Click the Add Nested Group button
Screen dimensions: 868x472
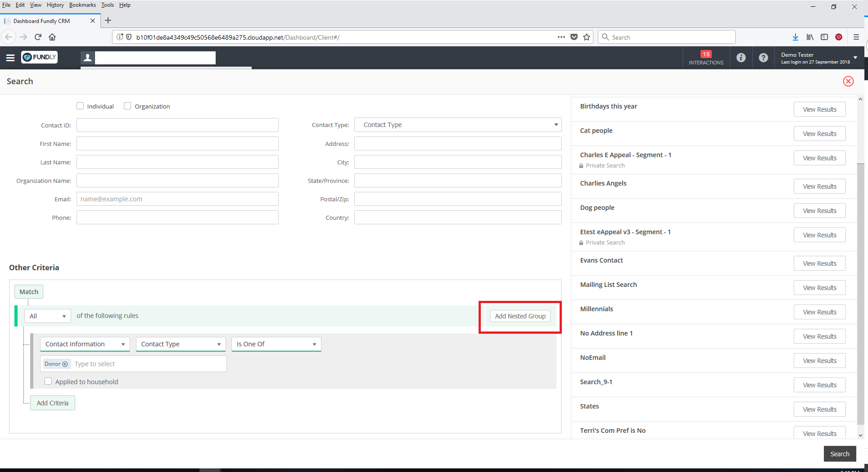pyautogui.click(x=520, y=316)
